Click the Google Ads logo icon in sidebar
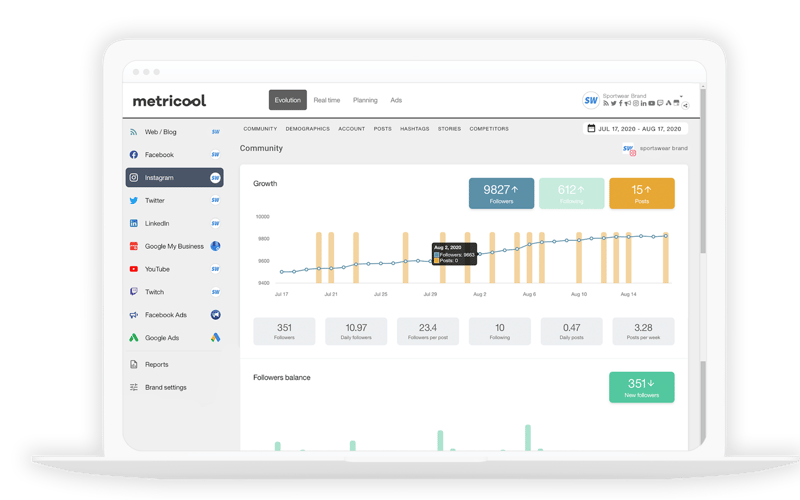The height and width of the screenshot is (500, 800). [134, 338]
